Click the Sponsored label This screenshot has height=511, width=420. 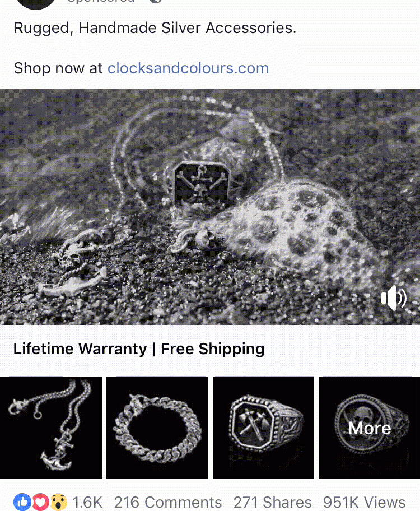click(101, 1)
